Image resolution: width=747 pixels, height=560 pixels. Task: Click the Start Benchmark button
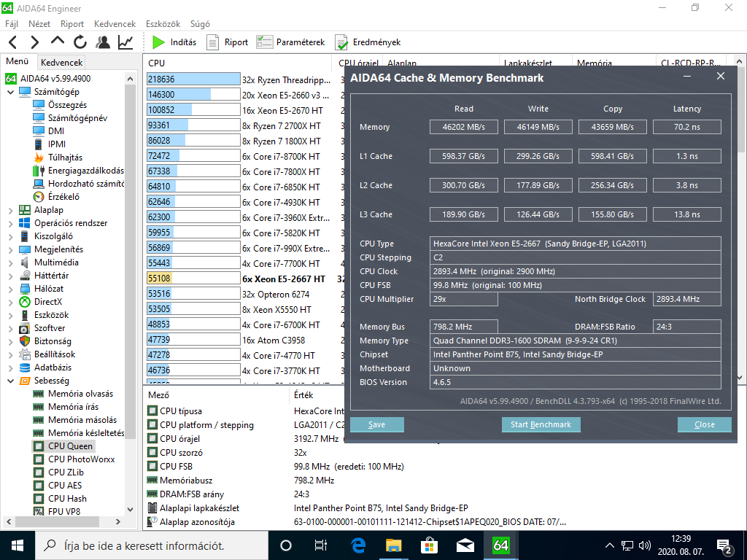[541, 424]
